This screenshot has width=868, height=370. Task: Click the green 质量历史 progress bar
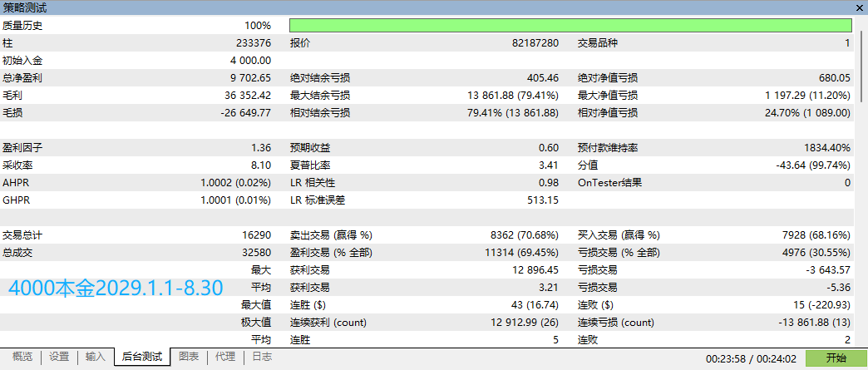570,26
